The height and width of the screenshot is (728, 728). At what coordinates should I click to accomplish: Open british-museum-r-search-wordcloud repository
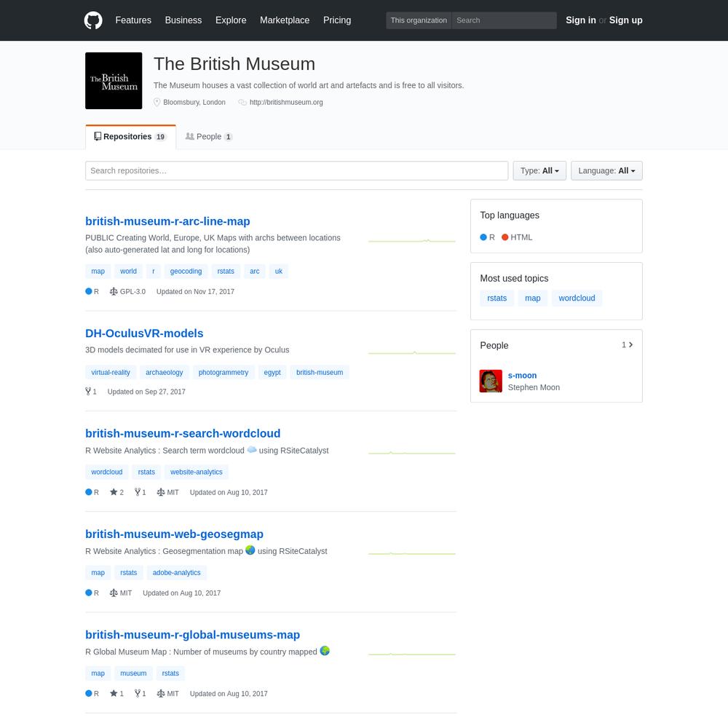pos(183,434)
